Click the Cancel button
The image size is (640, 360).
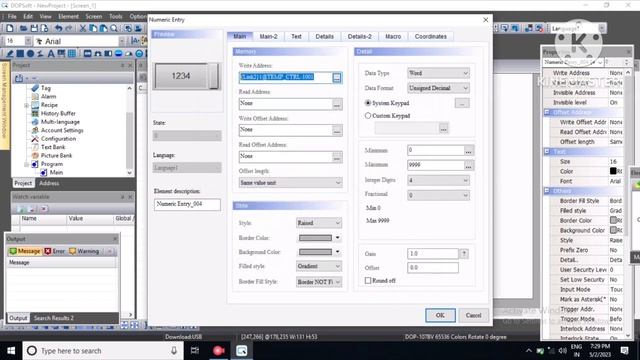click(473, 315)
